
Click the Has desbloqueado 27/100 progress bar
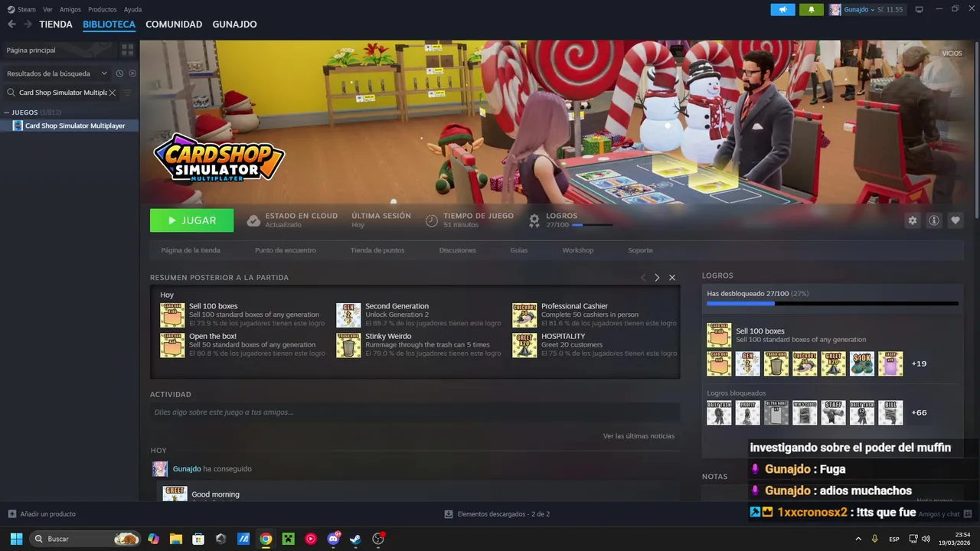pyautogui.click(x=832, y=304)
